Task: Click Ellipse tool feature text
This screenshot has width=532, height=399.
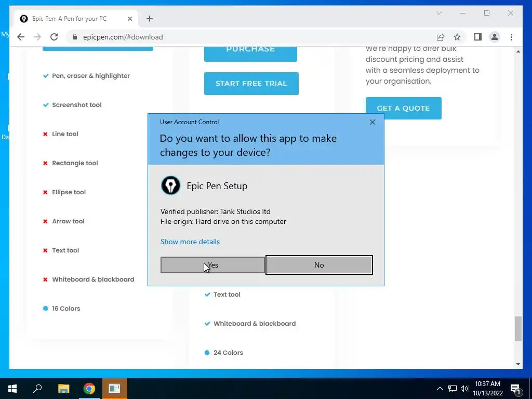Action: coord(69,192)
